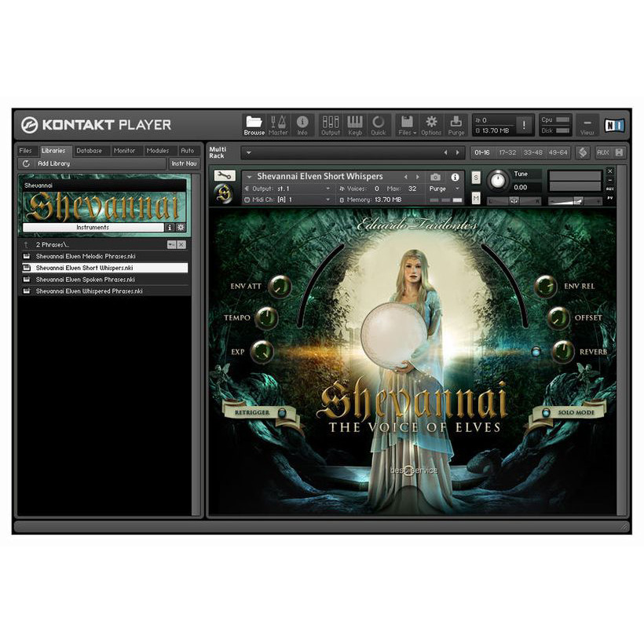Open the Quick load browser

tap(379, 126)
